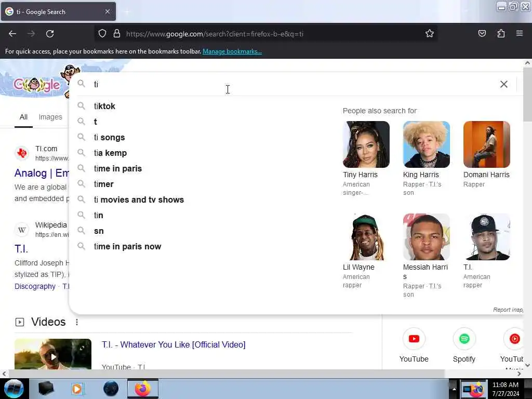Choose 'ti movies and tv shows' suggestion

click(139, 200)
